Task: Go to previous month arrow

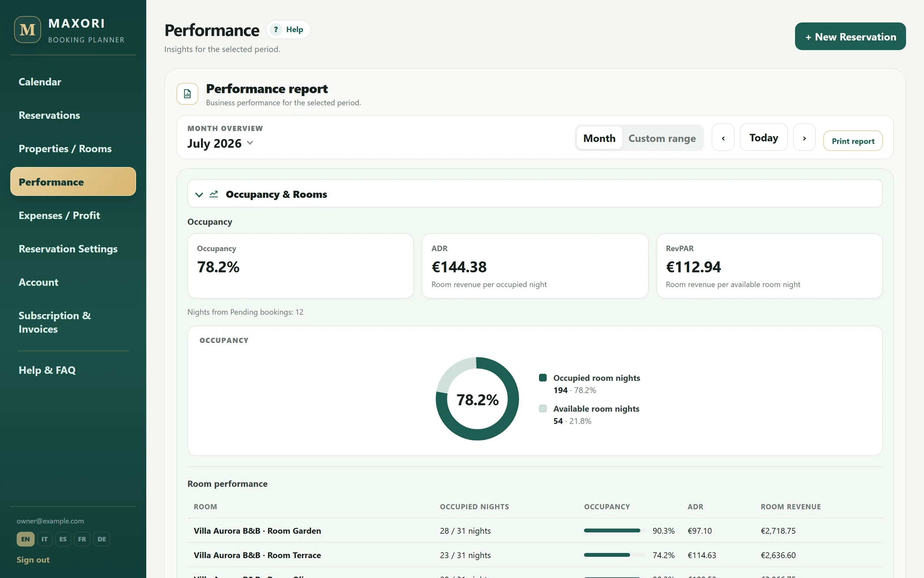Action: [x=723, y=138]
